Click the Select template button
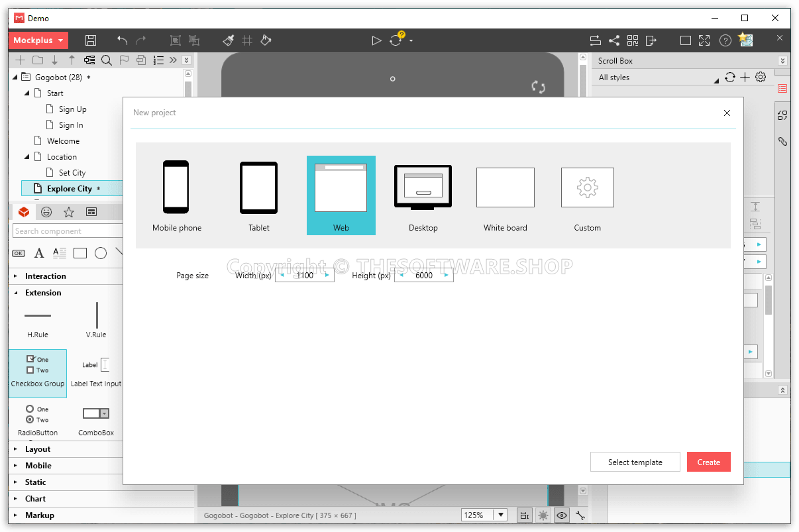The width and height of the screenshot is (799, 532). pyautogui.click(x=635, y=462)
